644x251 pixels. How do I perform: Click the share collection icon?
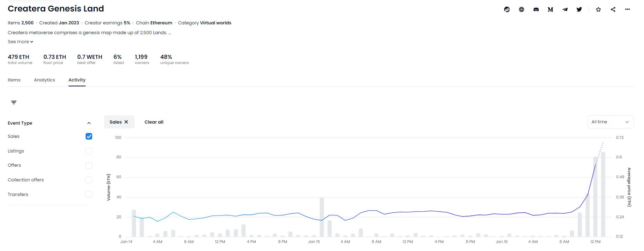(x=613, y=9)
